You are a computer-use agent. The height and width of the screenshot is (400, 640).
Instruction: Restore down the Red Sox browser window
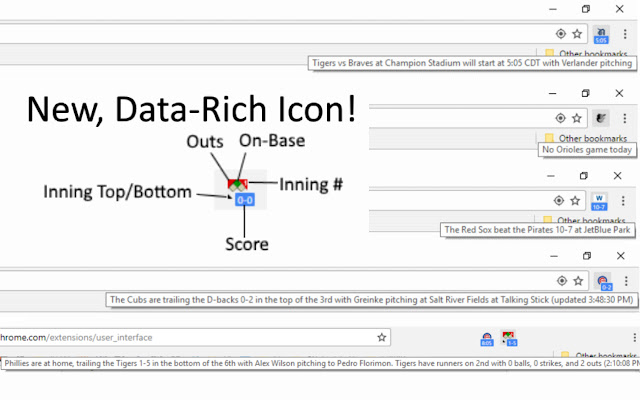pyautogui.click(x=584, y=176)
